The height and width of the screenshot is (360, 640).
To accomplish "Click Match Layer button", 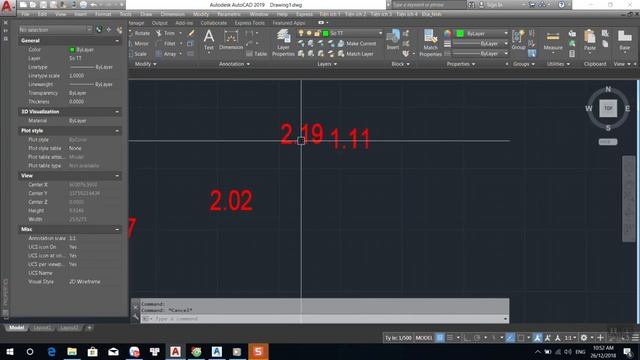I will (356, 53).
